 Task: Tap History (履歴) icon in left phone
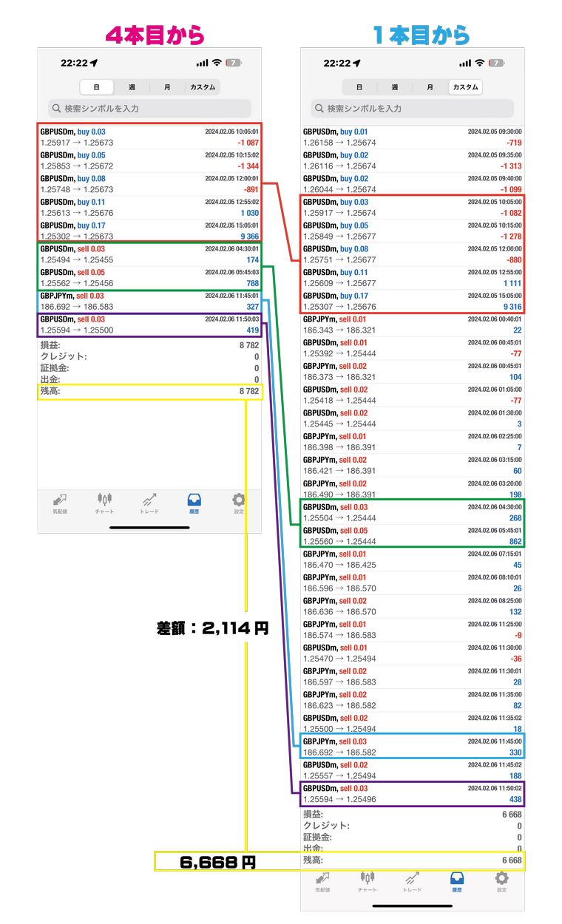[194, 502]
